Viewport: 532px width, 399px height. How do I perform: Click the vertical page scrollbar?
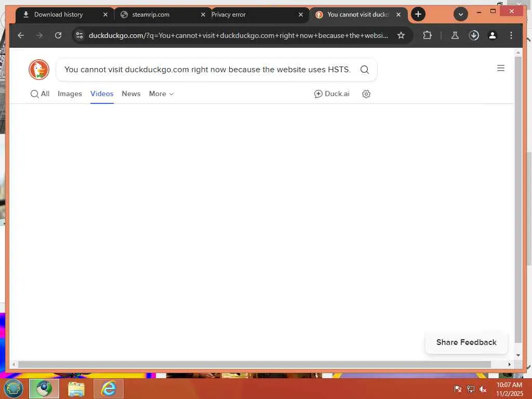(x=518, y=200)
